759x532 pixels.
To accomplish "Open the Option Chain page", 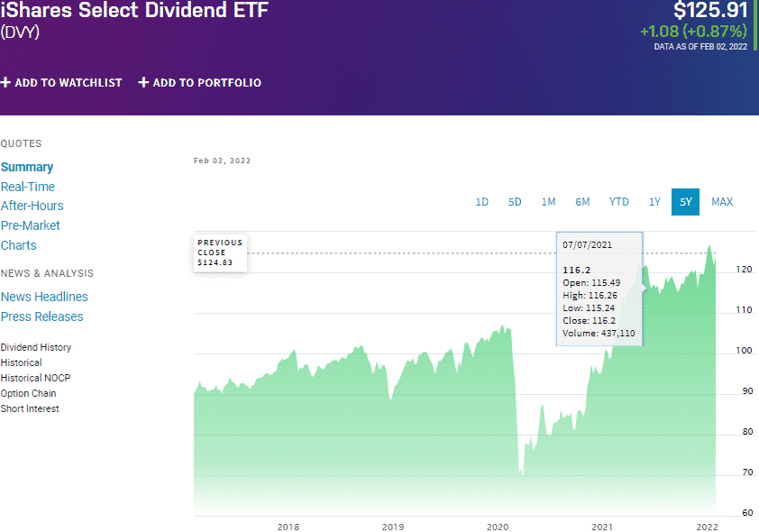I will (28, 393).
